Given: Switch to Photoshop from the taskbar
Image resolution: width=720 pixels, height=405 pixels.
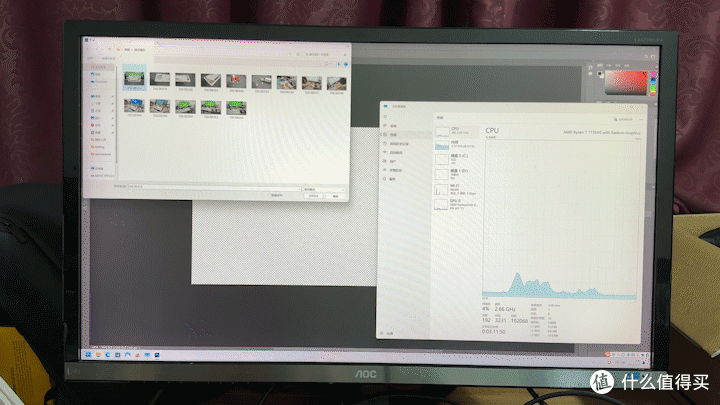Looking at the screenshot, I should click(157, 355).
